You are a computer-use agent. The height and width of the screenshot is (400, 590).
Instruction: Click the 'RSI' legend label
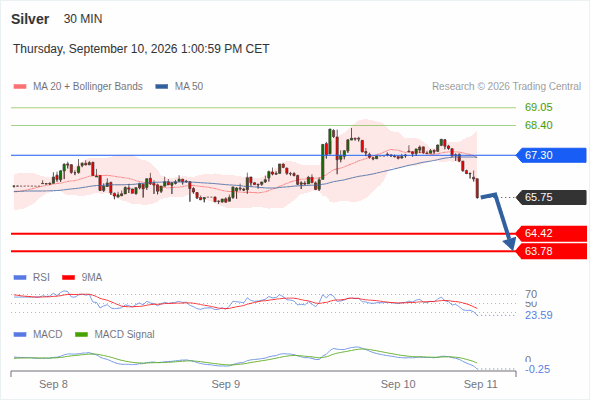pyautogui.click(x=41, y=278)
